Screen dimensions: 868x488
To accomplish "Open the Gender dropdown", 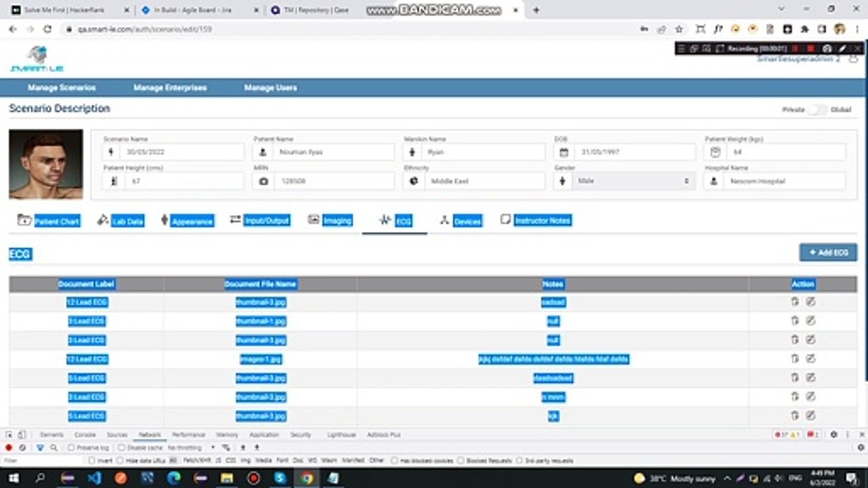I will point(633,181).
